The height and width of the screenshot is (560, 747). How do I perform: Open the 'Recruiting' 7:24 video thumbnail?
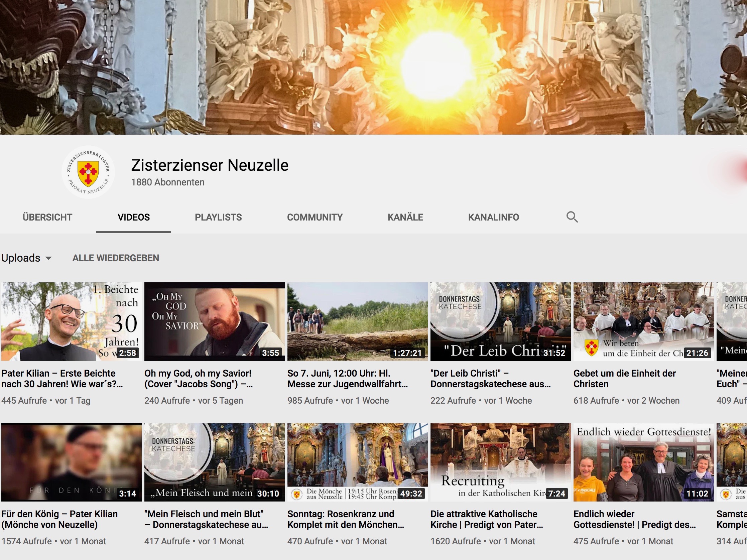500,462
